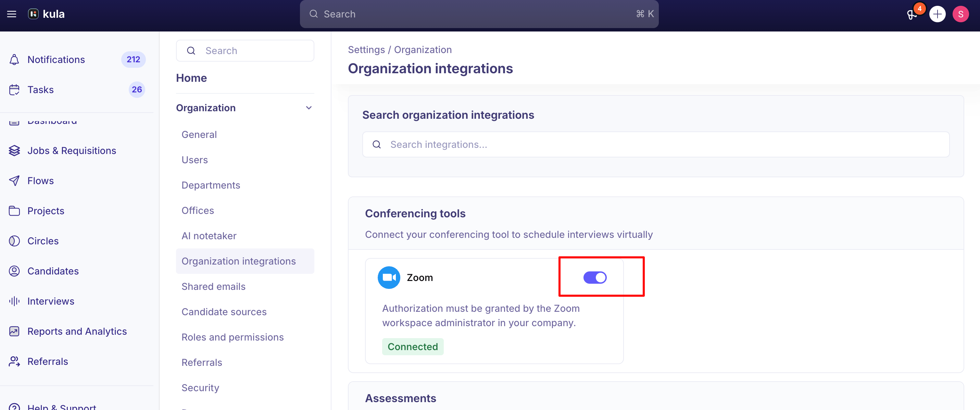Click the Zoom camera logo
This screenshot has width=980, height=410.
coord(389,278)
